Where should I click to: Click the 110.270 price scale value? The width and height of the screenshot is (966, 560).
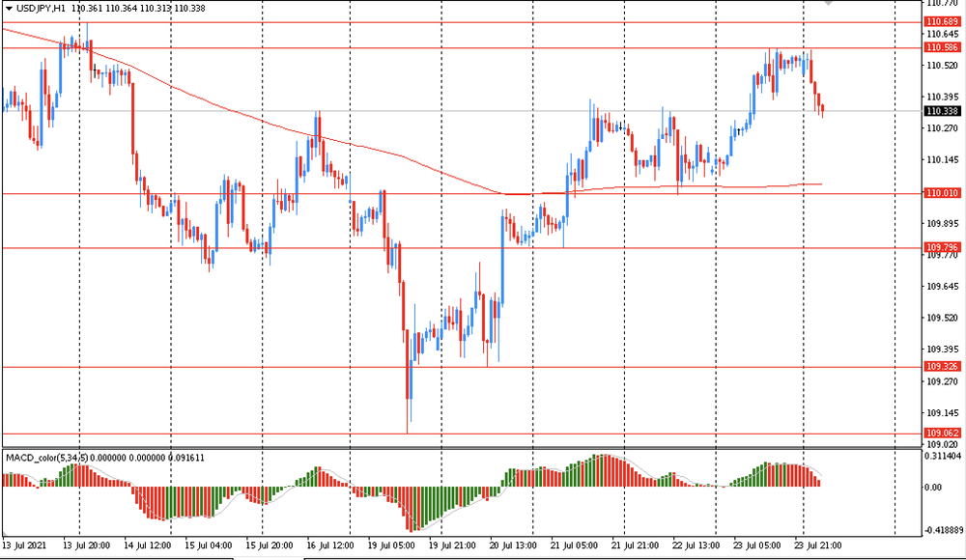(943, 128)
